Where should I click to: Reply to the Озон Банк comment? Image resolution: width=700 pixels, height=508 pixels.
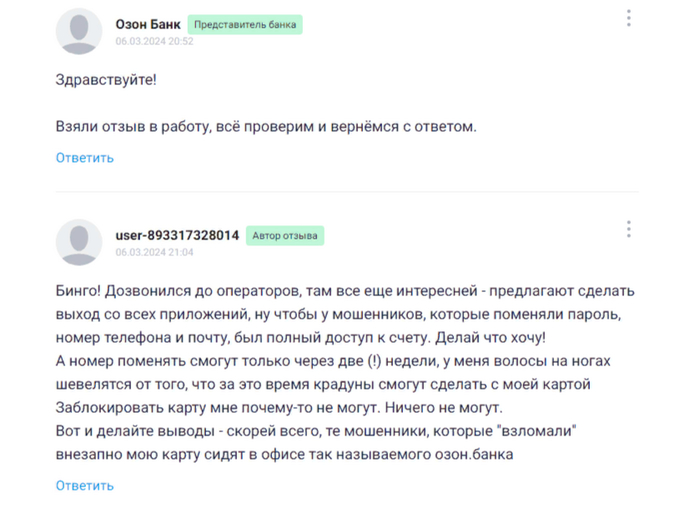pyautogui.click(x=85, y=158)
